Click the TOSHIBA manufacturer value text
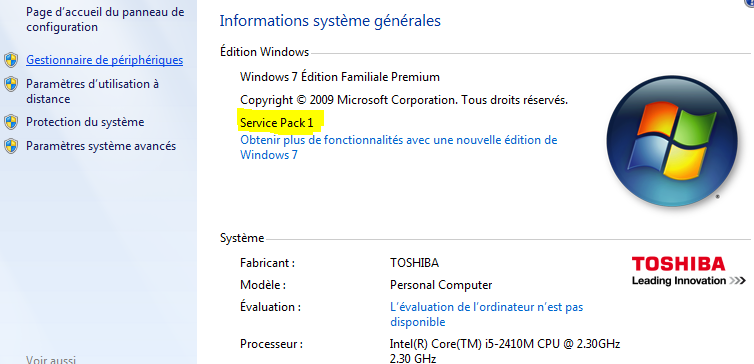Viewport: 754px width, 364px height. click(414, 263)
